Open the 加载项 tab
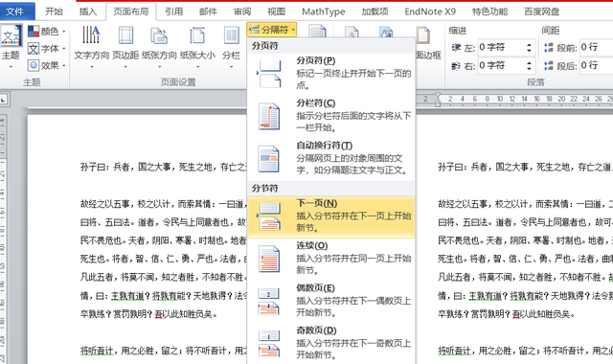The width and height of the screenshot is (613, 364). pos(375,11)
